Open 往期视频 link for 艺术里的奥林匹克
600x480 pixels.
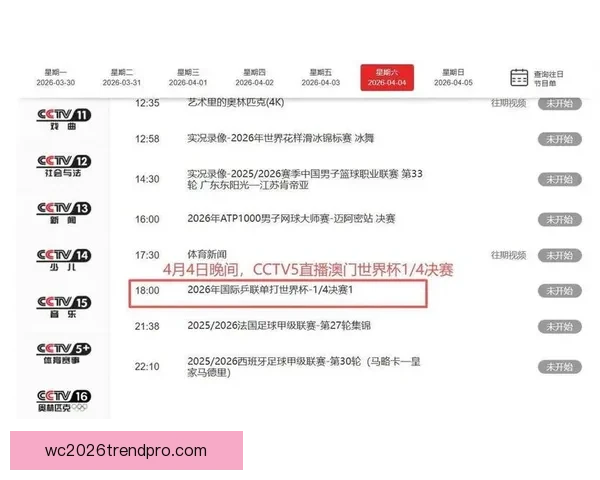[x=509, y=103]
